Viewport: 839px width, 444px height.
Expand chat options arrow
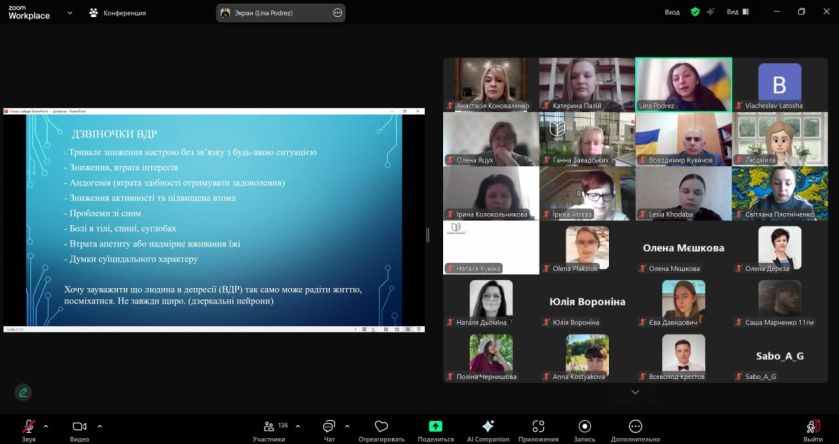coord(347,426)
